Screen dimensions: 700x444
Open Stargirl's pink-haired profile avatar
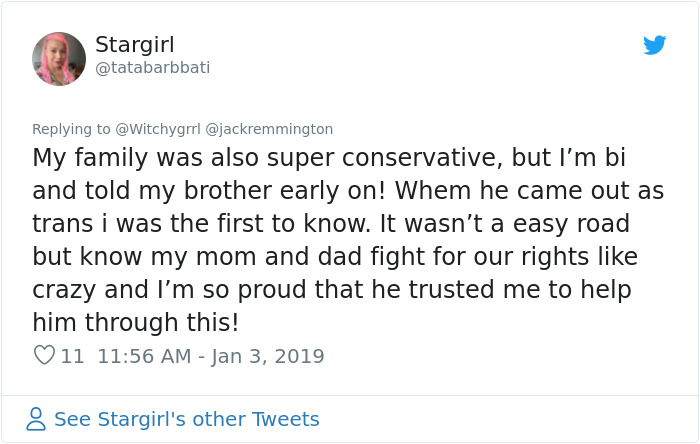coord(59,58)
